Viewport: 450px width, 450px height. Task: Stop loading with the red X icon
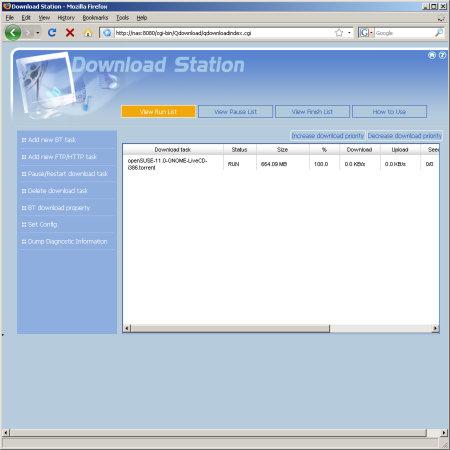[x=70, y=33]
